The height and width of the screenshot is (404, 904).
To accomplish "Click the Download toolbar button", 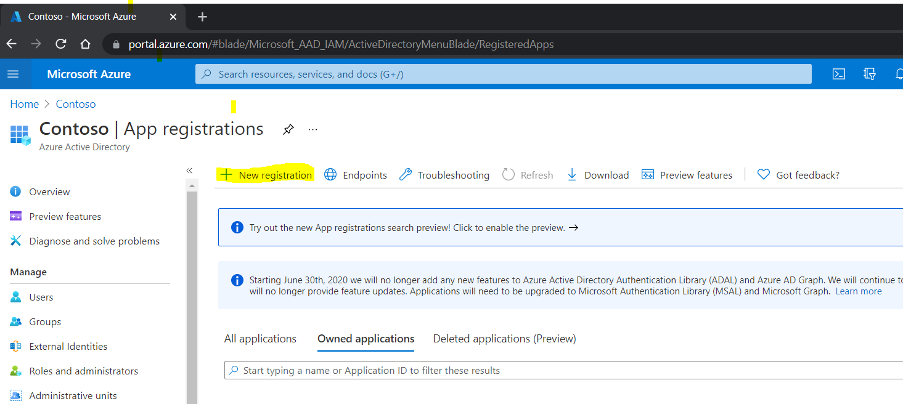I will tap(597, 175).
